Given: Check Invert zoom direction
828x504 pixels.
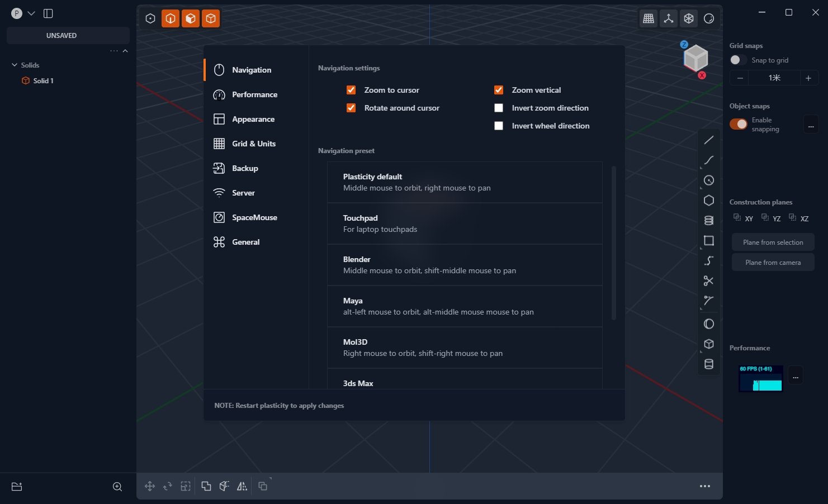Looking at the screenshot, I should tap(499, 108).
